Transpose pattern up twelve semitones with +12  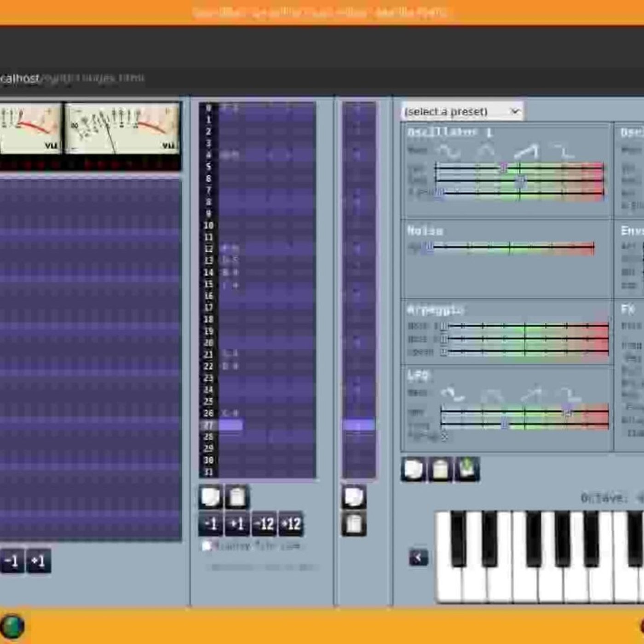pos(291,524)
